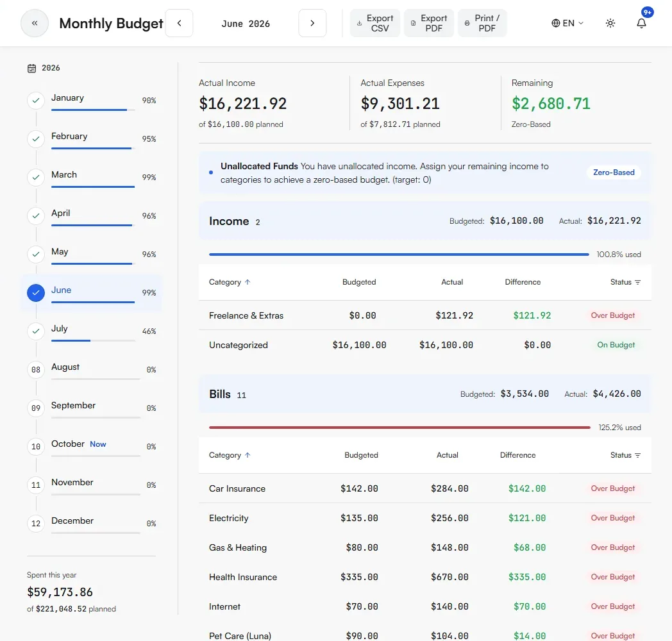The height and width of the screenshot is (641, 672).
Task: Click the $9,301.21 Actual Expenses figure
Action: [400, 104]
